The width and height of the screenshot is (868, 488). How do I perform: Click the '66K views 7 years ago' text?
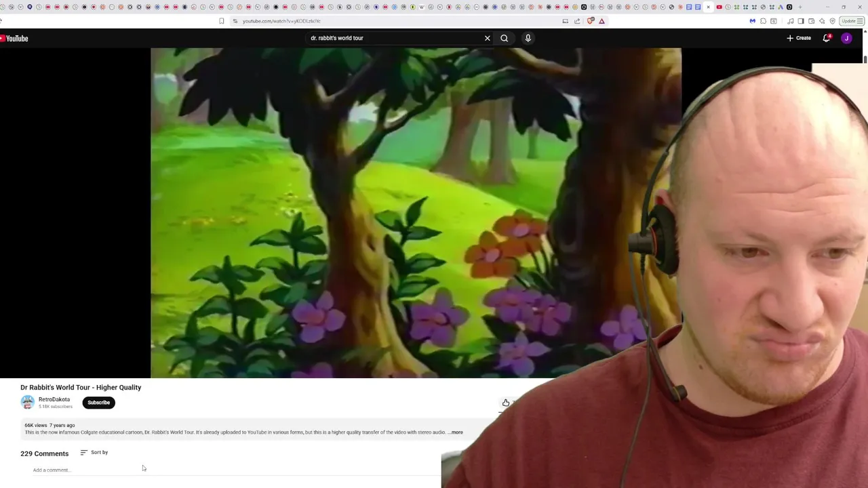click(50, 425)
